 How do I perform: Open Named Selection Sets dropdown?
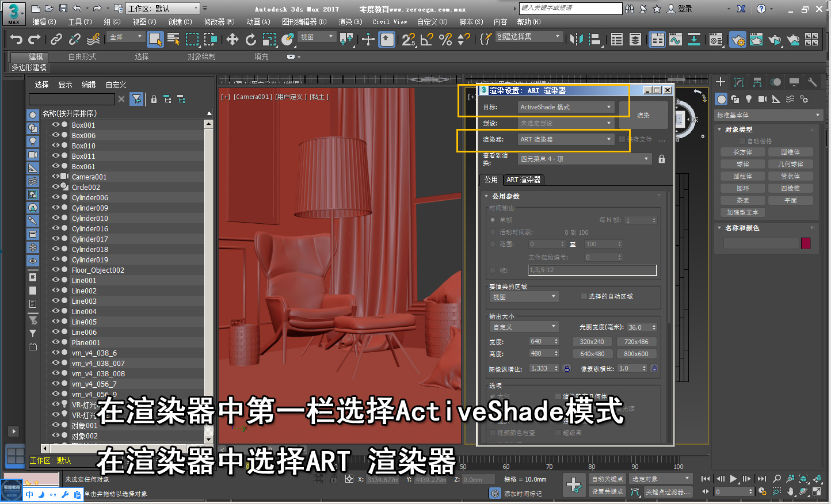click(528, 36)
